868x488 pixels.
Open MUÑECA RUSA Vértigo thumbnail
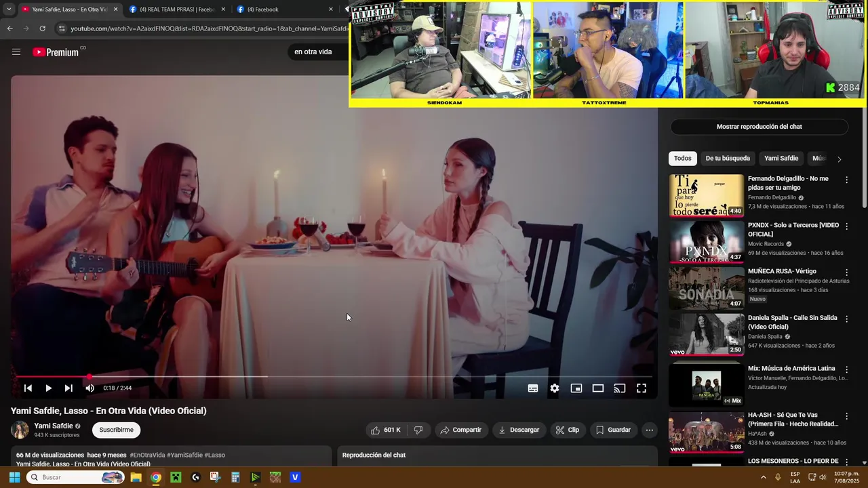(x=706, y=288)
